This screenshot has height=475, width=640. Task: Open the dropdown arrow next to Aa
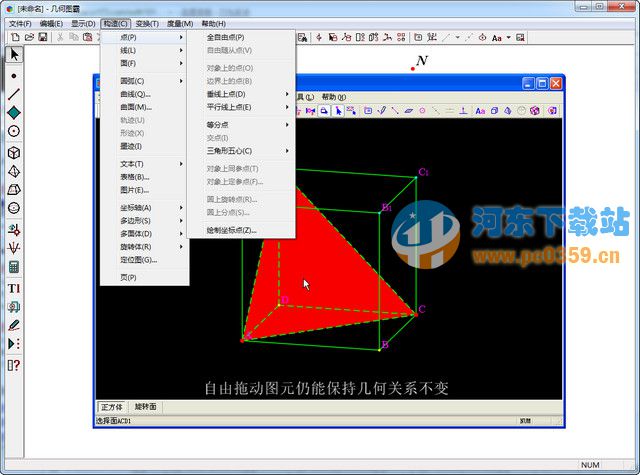(x=509, y=38)
